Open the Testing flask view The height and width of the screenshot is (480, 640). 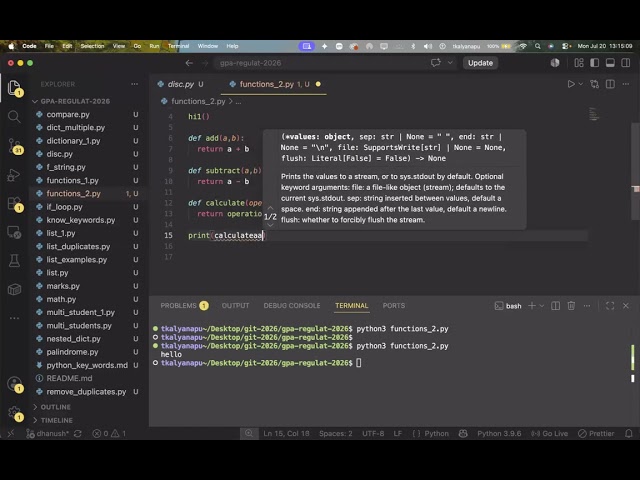(14, 260)
